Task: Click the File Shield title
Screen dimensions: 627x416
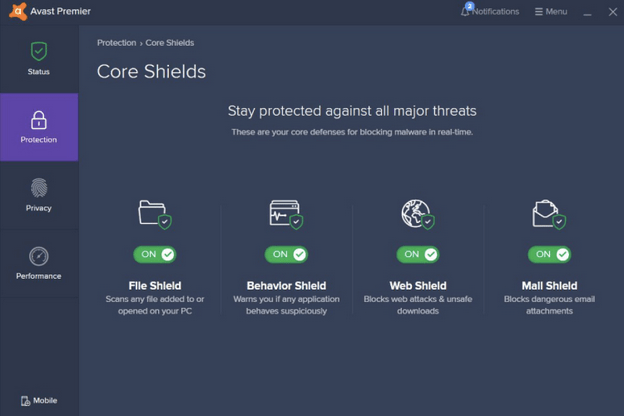Action: [x=155, y=286]
